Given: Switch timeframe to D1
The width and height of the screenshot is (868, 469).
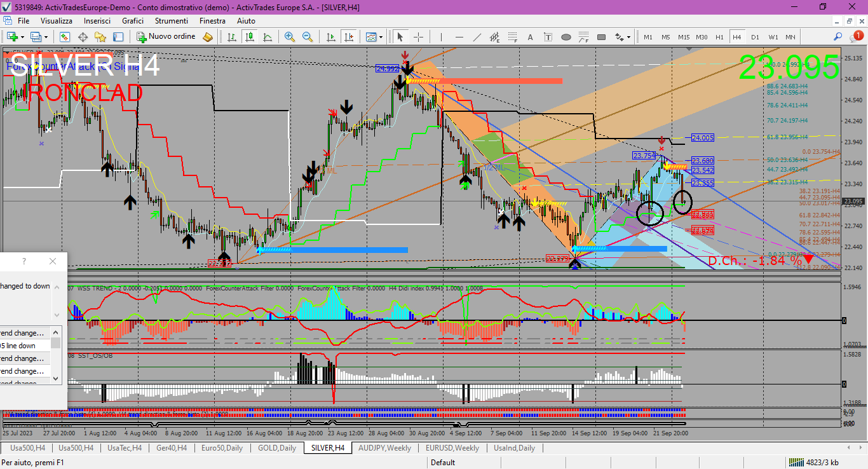Looking at the screenshot, I should (755, 37).
